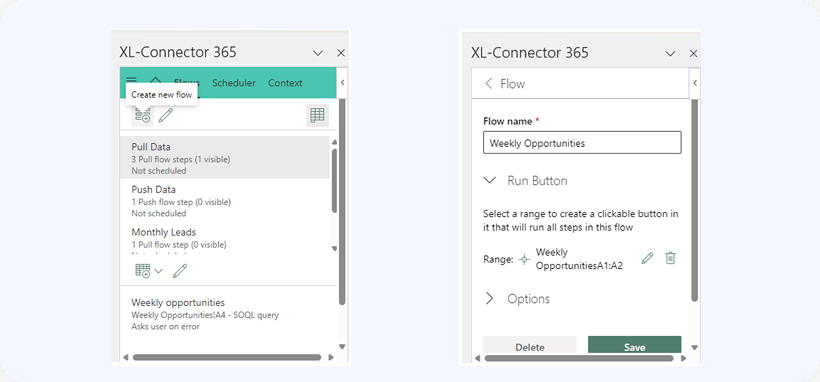Click the Flow name input field
This screenshot has height=382, width=820.
point(582,142)
